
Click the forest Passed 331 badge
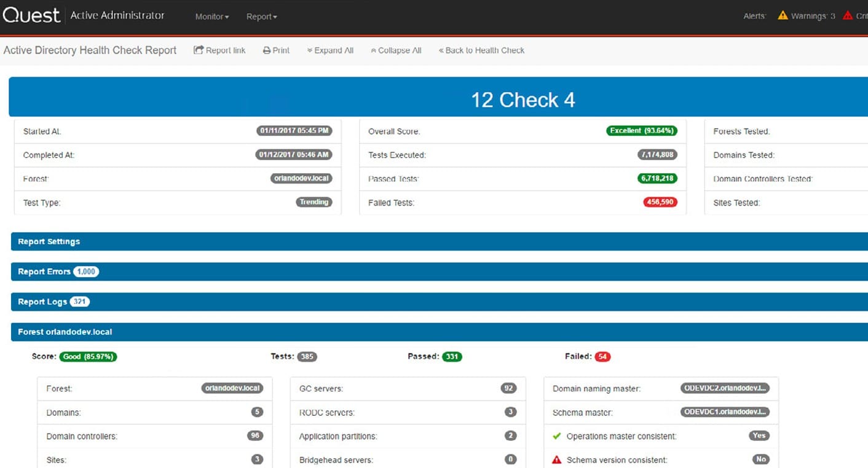[x=452, y=356]
